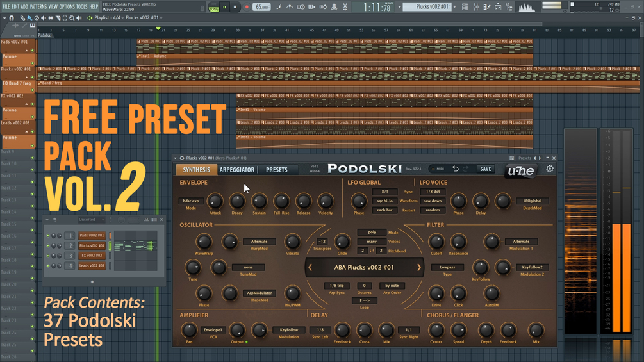
Task: Open the LFO Global Waveform sqr hi-lo selector
Action: pyautogui.click(x=385, y=201)
